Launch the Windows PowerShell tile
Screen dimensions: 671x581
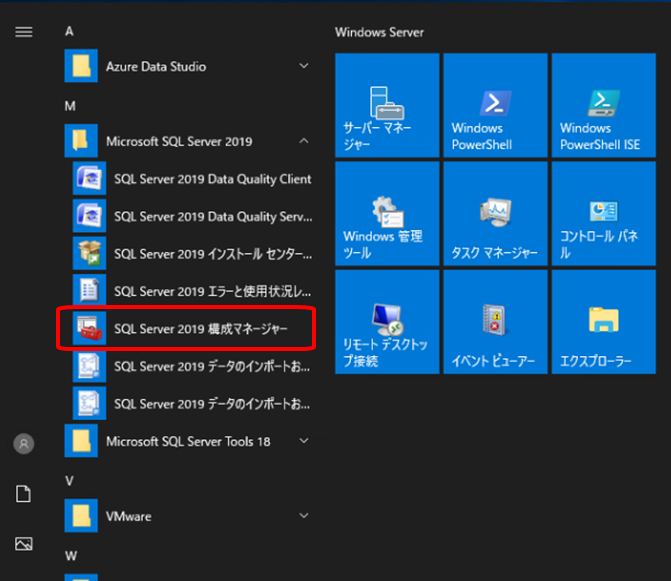click(495, 105)
